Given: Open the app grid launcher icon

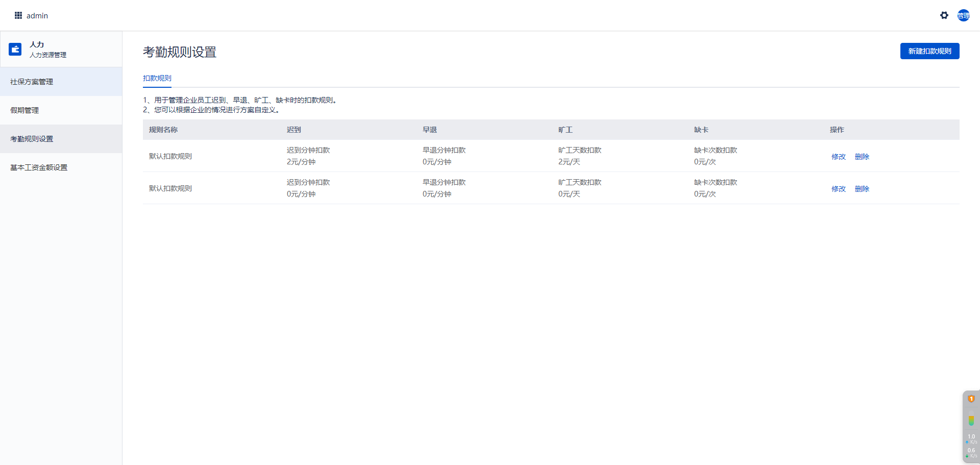Looking at the screenshot, I should pos(18,15).
